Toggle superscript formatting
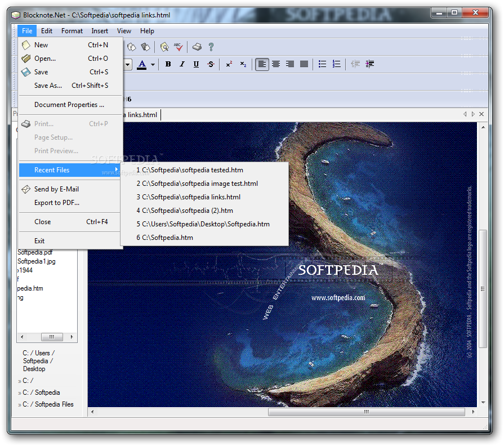 pos(229,64)
